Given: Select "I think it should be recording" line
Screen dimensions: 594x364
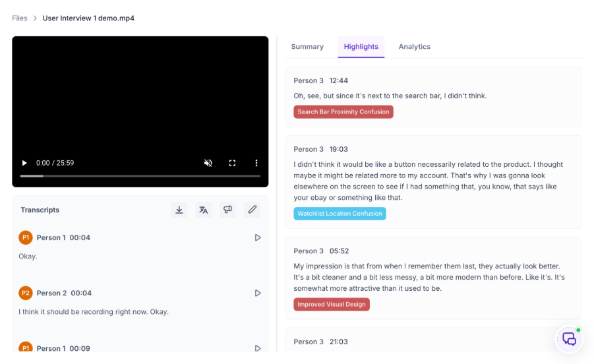Looking at the screenshot, I should (94, 312).
